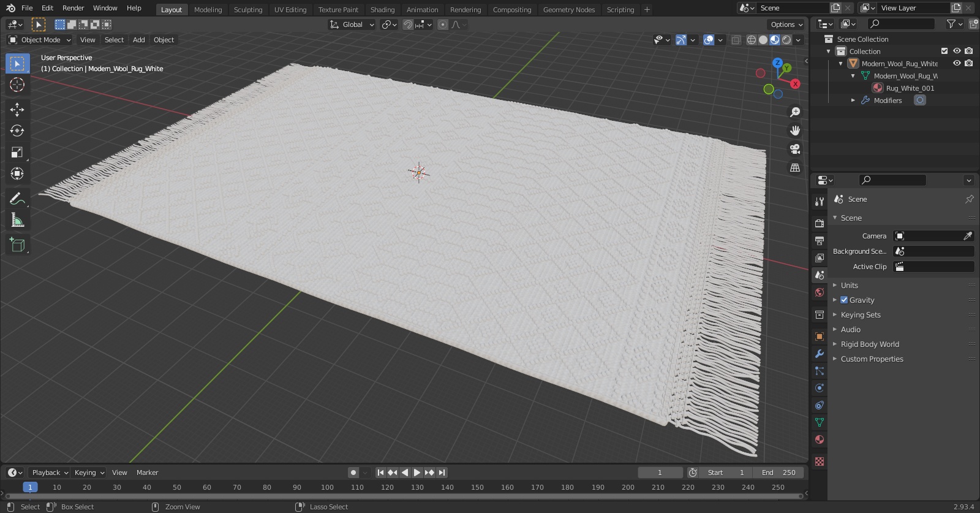Screen dimensions: 980x513
Task: Select the Measure tool
Action: 17,220
